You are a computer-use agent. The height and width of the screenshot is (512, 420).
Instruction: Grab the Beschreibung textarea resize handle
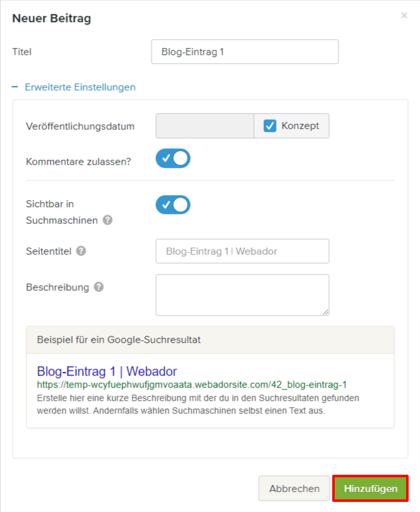tap(326, 311)
